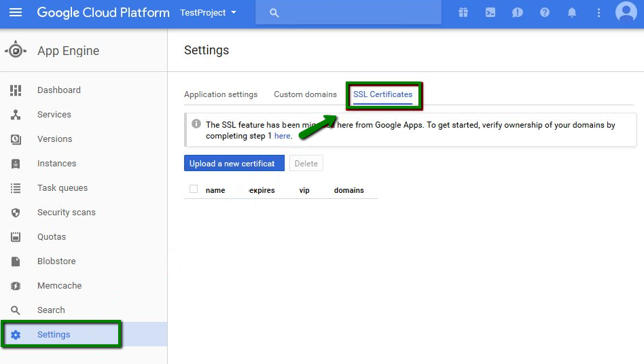Image resolution: width=644 pixels, height=364 pixels.
Task: Click the App Engine heading text
Action: coord(68,51)
